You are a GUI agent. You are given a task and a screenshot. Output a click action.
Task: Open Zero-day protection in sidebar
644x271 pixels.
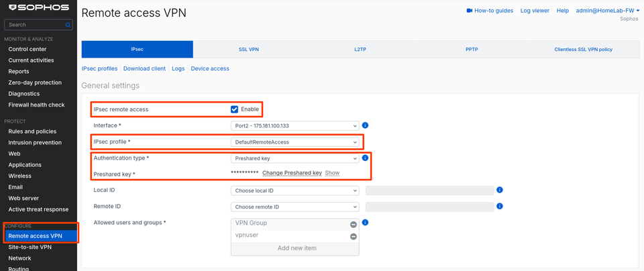click(35, 83)
